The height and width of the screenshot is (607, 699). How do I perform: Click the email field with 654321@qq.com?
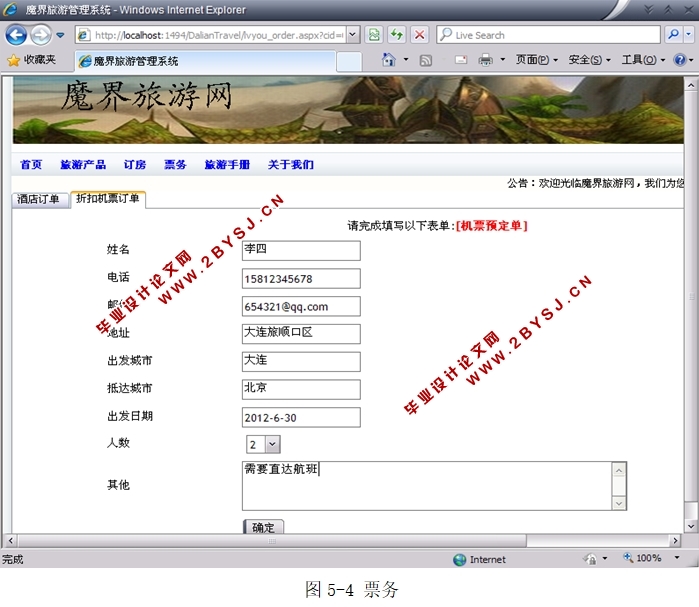tap(301, 306)
